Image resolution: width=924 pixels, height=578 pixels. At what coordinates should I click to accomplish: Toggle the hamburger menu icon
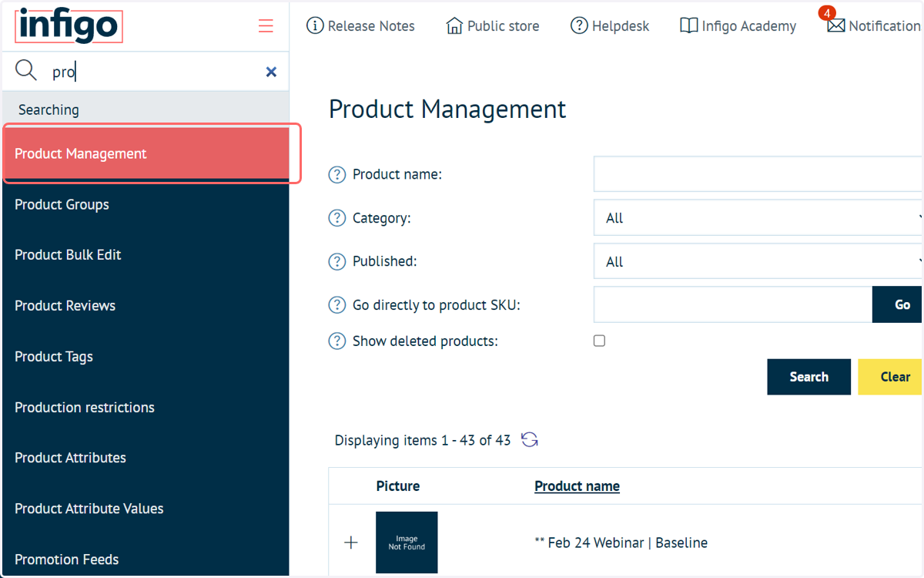coord(266,26)
